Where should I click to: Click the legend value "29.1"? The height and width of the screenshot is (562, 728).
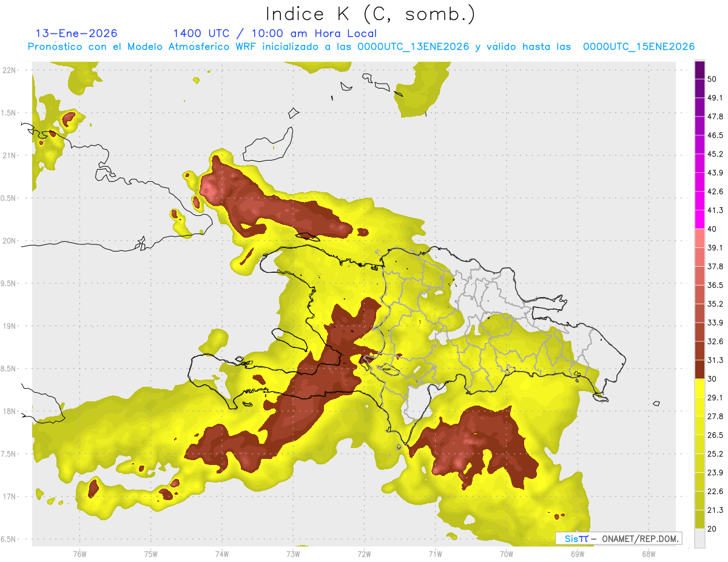pyautogui.click(x=715, y=398)
